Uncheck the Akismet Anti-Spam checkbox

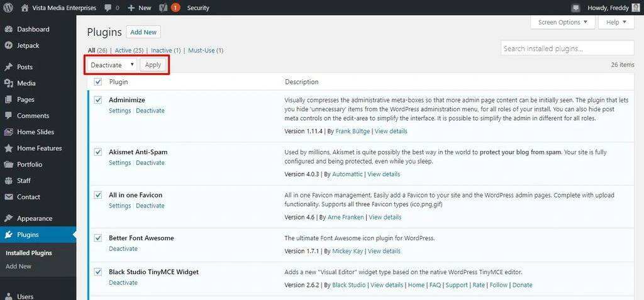pyautogui.click(x=97, y=152)
